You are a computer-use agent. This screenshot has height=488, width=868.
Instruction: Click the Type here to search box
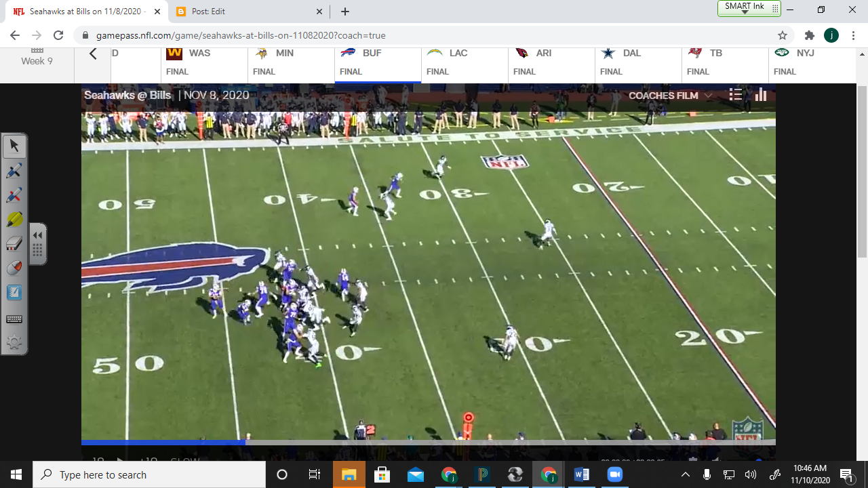(x=149, y=474)
